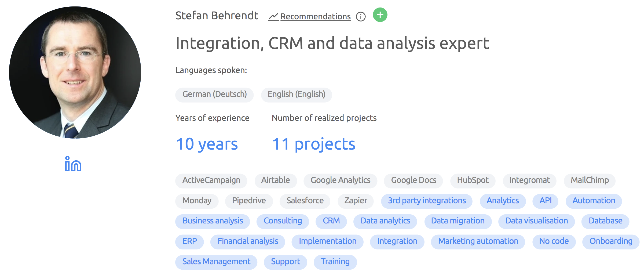
Task: Choose the 3rd party integrations skill tag
Action: 427,201
